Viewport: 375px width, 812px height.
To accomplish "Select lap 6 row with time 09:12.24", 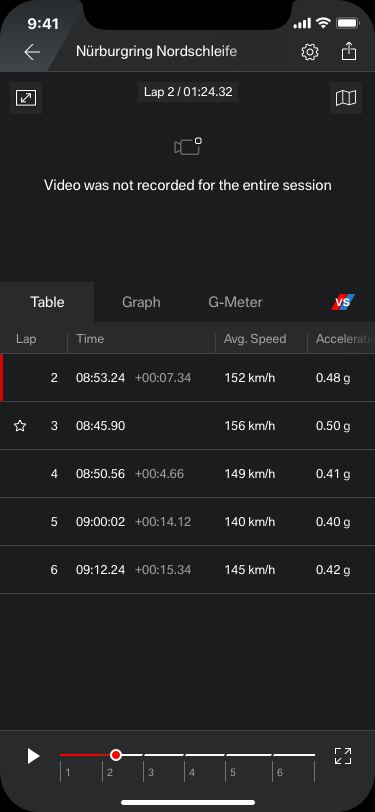I will [x=188, y=570].
